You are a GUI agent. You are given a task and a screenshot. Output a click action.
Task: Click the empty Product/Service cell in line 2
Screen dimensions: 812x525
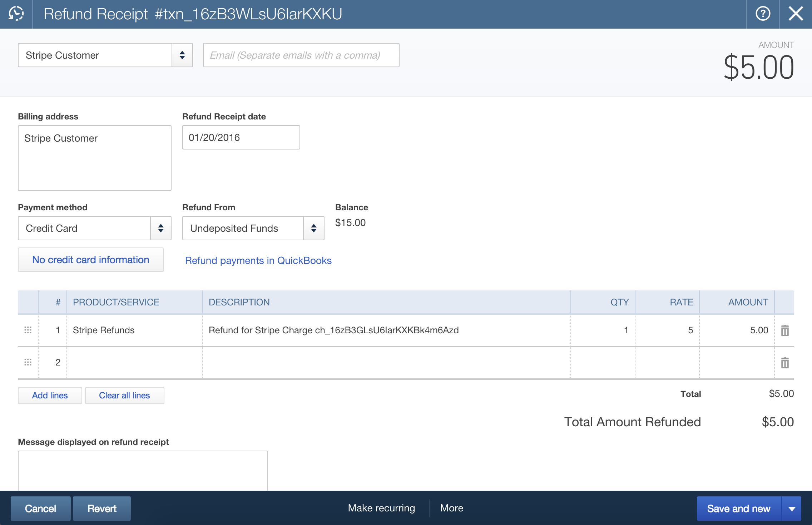[135, 362]
